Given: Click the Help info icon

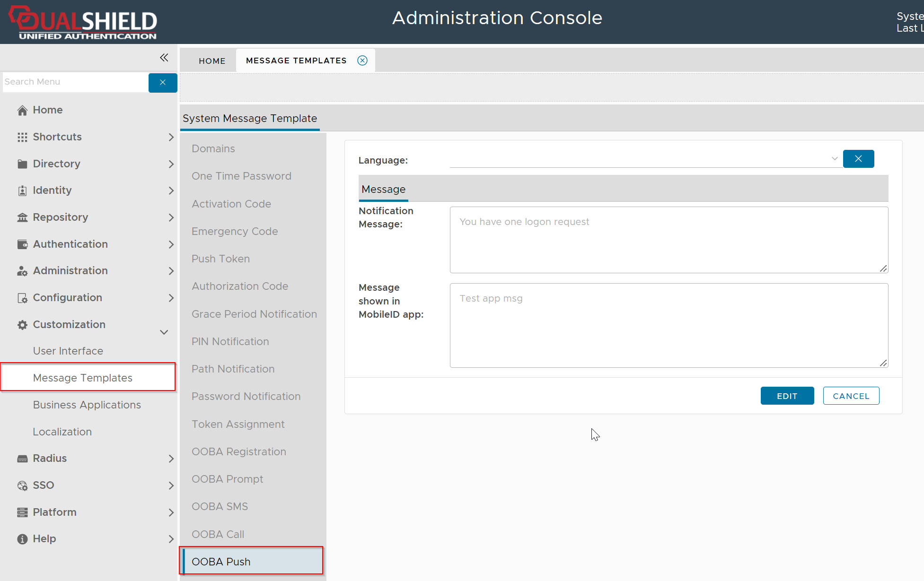Looking at the screenshot, I should (x=22, y=539).
